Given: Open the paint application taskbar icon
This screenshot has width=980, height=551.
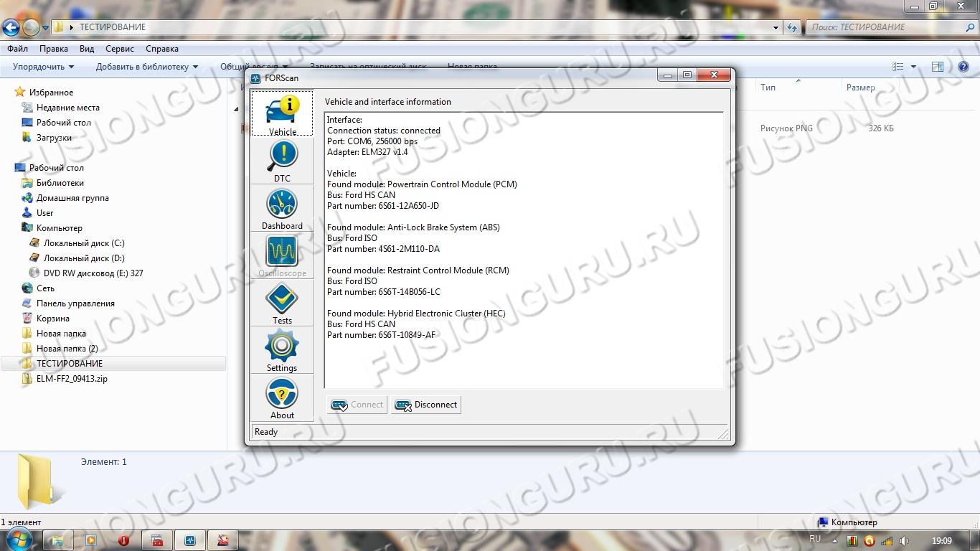Looking at the screenshot, I should (x=224, y=540).
